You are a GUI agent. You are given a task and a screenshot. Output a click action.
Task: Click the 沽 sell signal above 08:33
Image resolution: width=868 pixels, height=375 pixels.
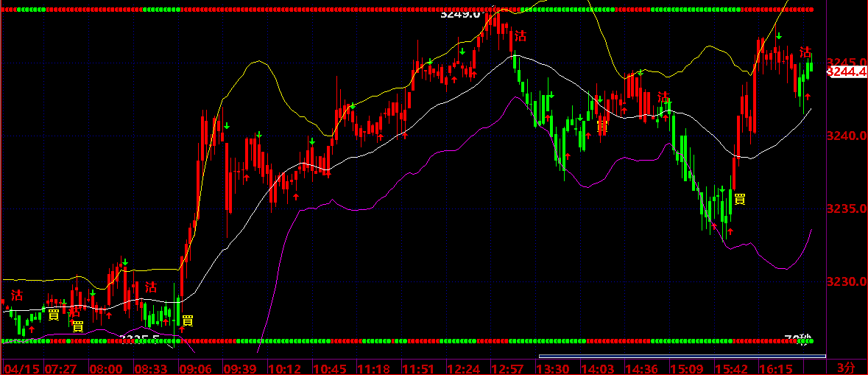[x=151, y=287]
